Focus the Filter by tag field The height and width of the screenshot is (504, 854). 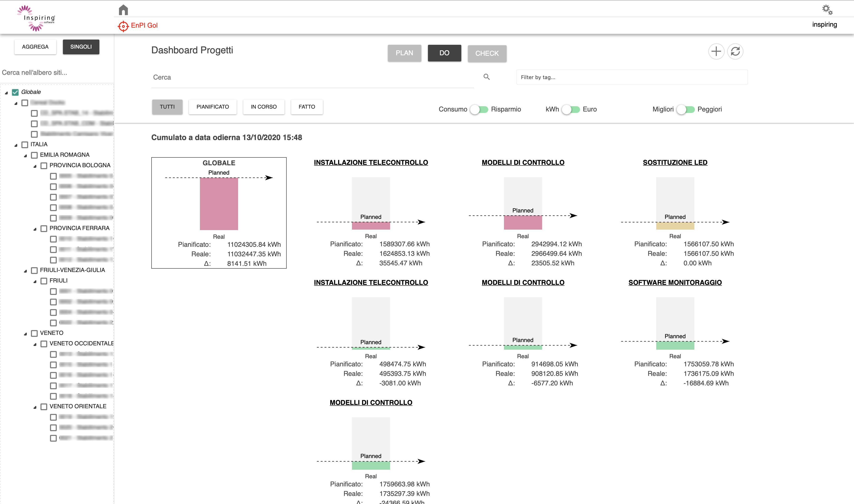(632, 77)
